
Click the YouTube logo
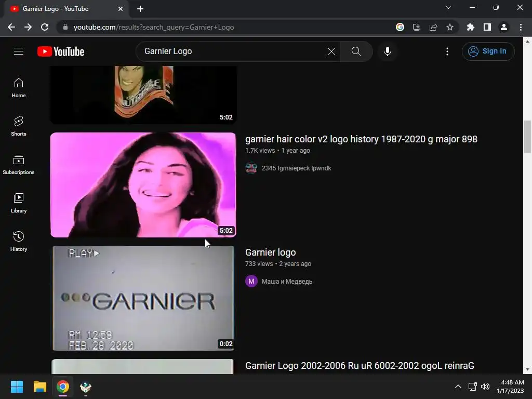(61, 51)
